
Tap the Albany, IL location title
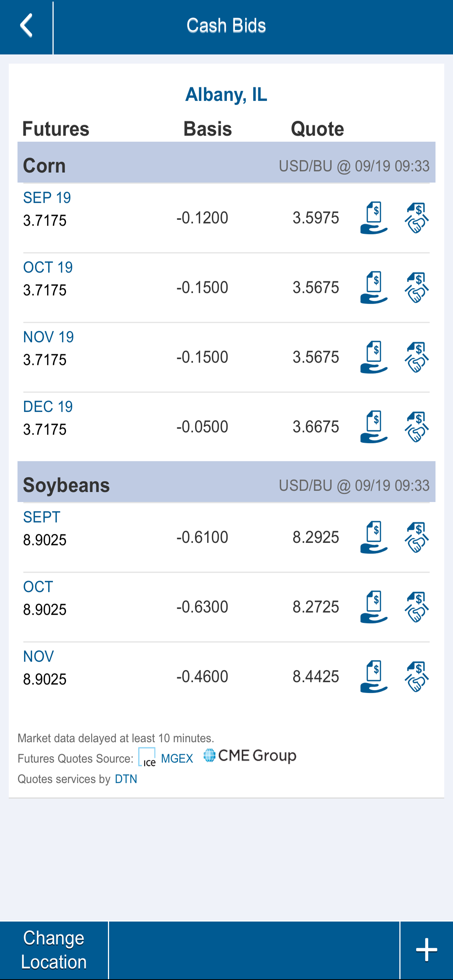pyautogui.click(x=226, y=94)
